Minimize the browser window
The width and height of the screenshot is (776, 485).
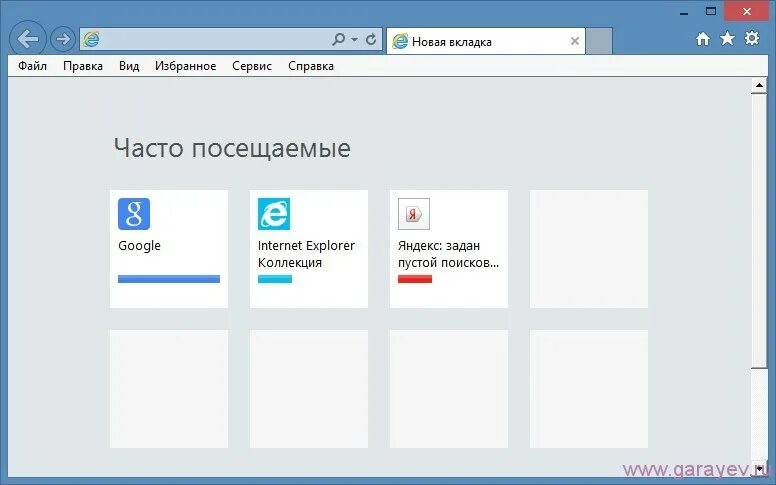click(x=684, y=12)
